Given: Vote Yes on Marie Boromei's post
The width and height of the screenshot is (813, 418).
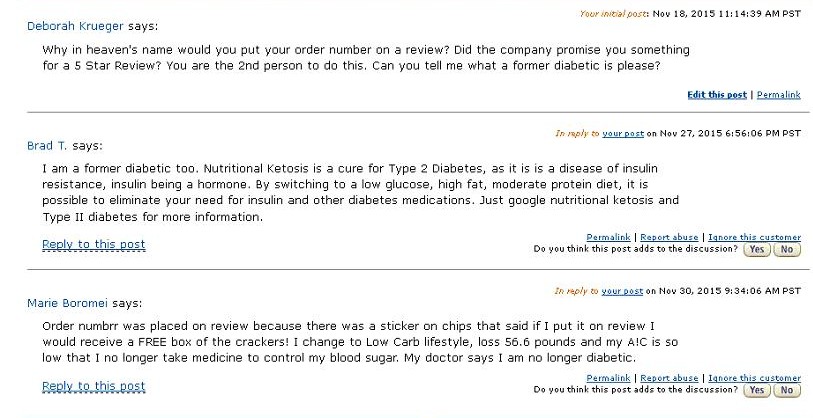Looking at the screenshot, I should click(x=756, y=390).
